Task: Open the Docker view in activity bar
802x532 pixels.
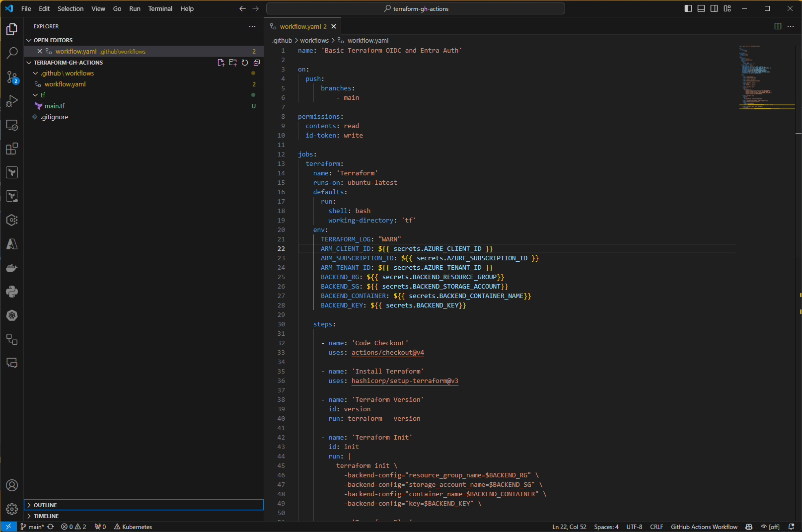Action: (x=12, y=268)
